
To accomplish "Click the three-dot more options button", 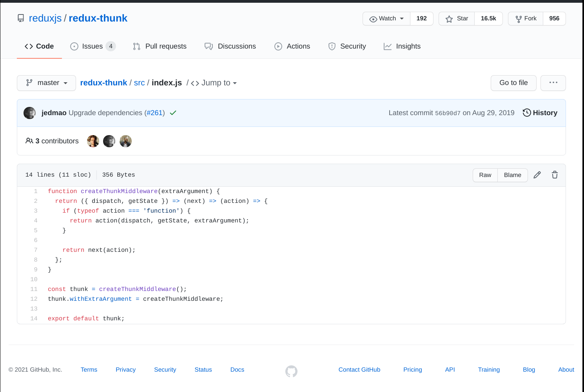I will (x=553, y=83).
